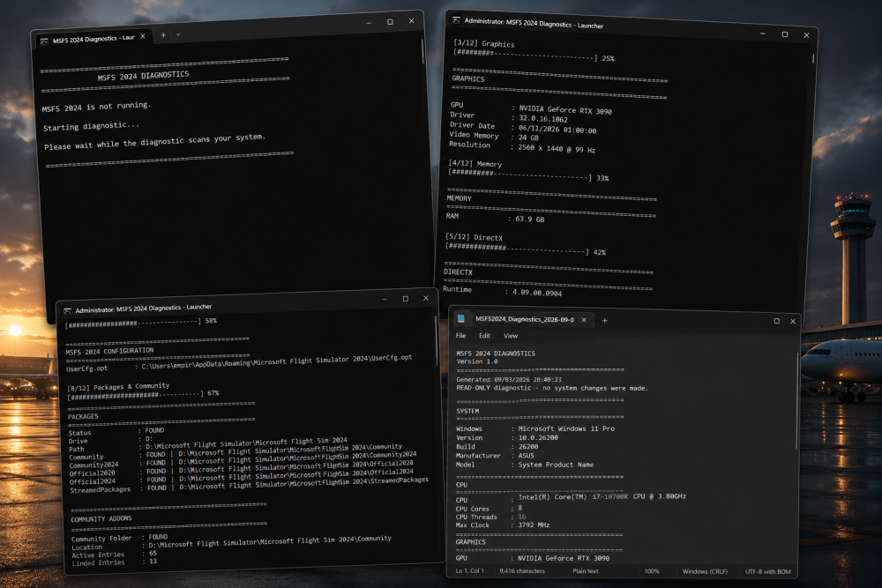The image size is (882, 588).
Task: Click "[3/12] Graphics" step heading
Action: pos(483,43)
